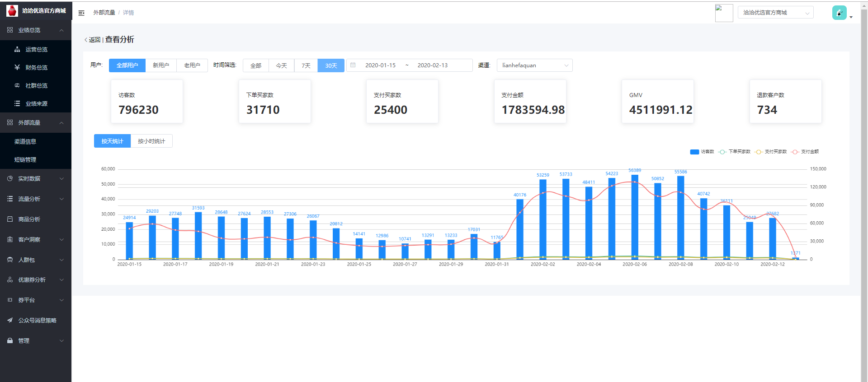The image size is (868, 382).
Task: Select the 老用户 user filter
Action: pyautogui.click(x=192, y=65)
